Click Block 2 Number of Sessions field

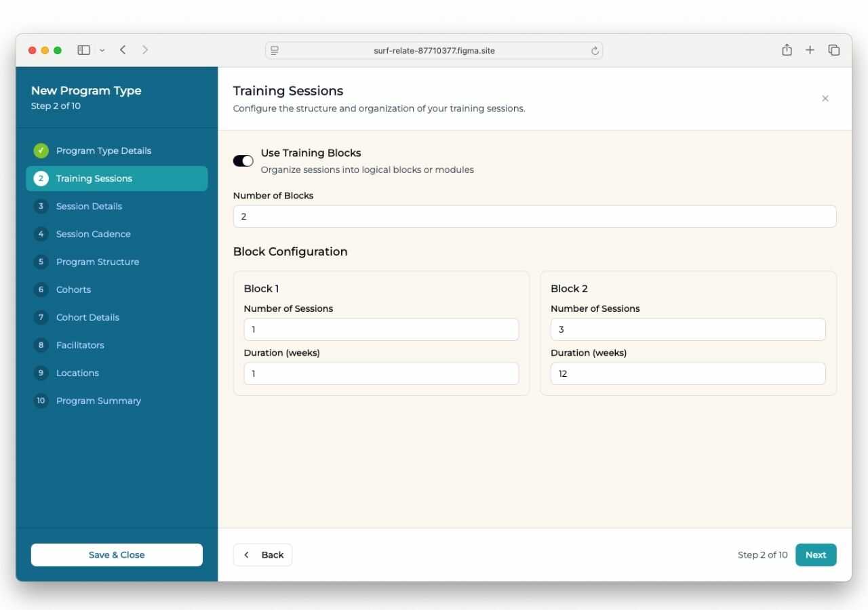[688, 329]
